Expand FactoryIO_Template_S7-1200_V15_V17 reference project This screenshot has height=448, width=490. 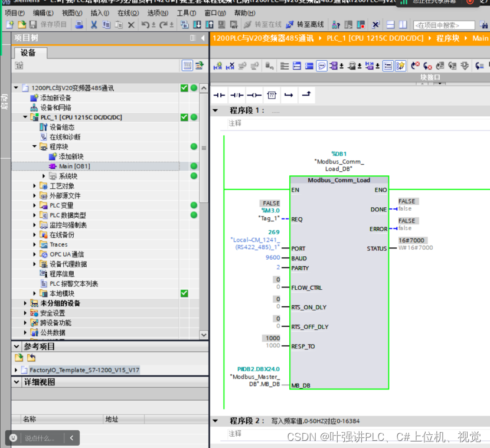[17, 370]
